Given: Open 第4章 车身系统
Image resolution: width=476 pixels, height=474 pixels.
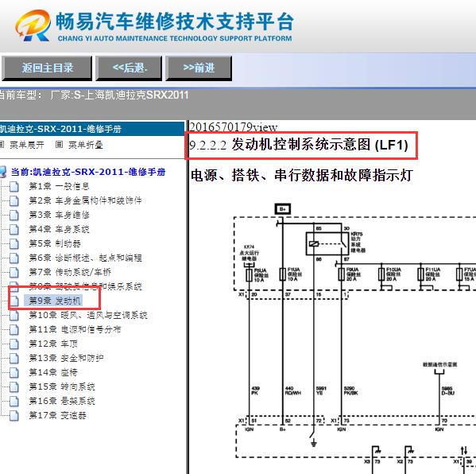Looking at the screenshot, I should (59, 229).
